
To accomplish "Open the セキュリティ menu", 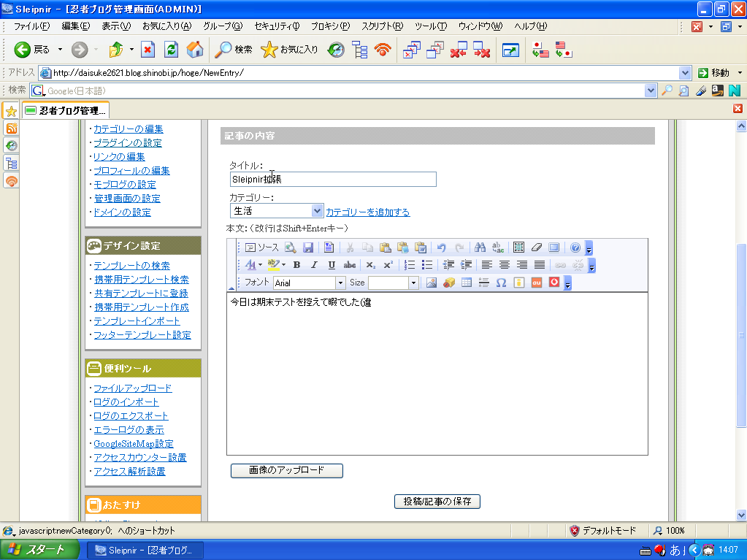I will tap(277, 26).
